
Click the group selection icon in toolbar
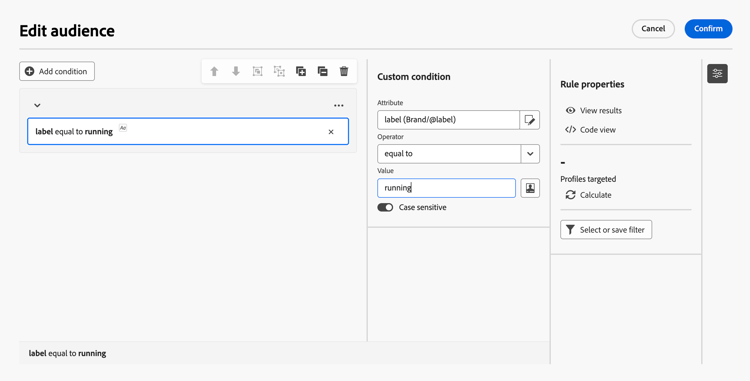(x=257, y=71)
